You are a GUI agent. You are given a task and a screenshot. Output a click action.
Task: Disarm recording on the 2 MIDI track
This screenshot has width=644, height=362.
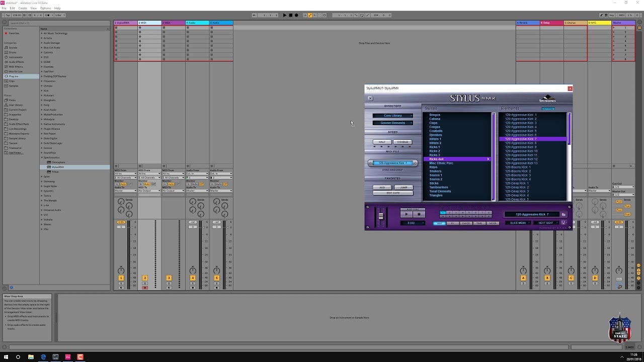[x=145, y=288]
